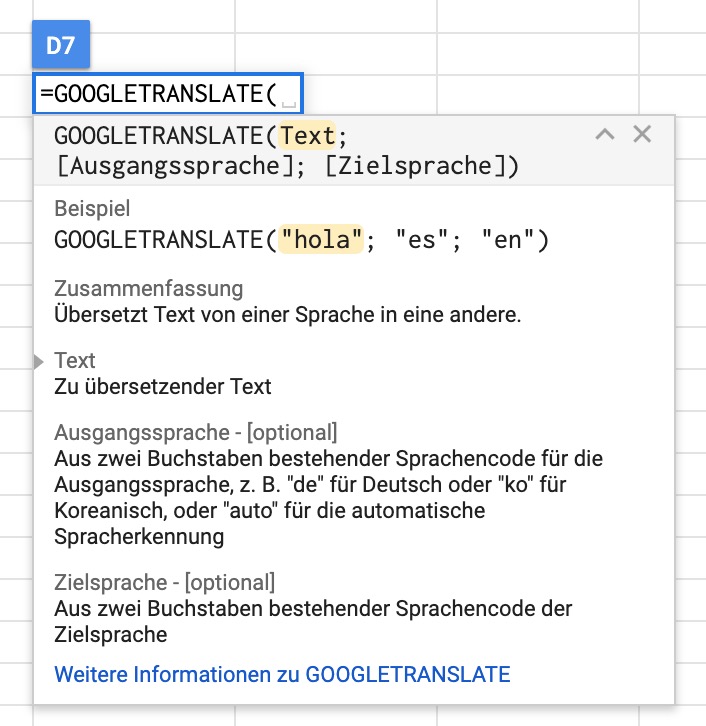The height and width of the screenshot is (726, 706).
Task: Click the Text argument heading
Action: pyautogui.click(x=75, y=360)
